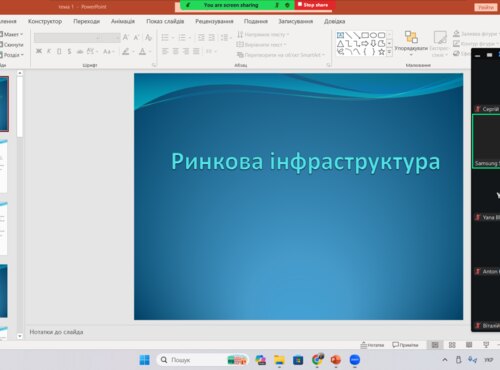The image size is (500, 370).
Task: Click the text highlight color icon
Action: point(126,52)
